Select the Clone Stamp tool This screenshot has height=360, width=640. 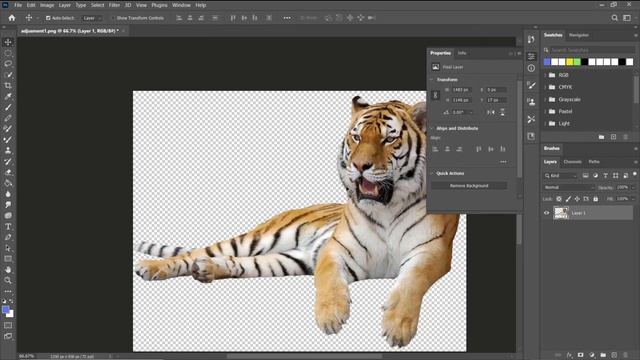[8, 151]
